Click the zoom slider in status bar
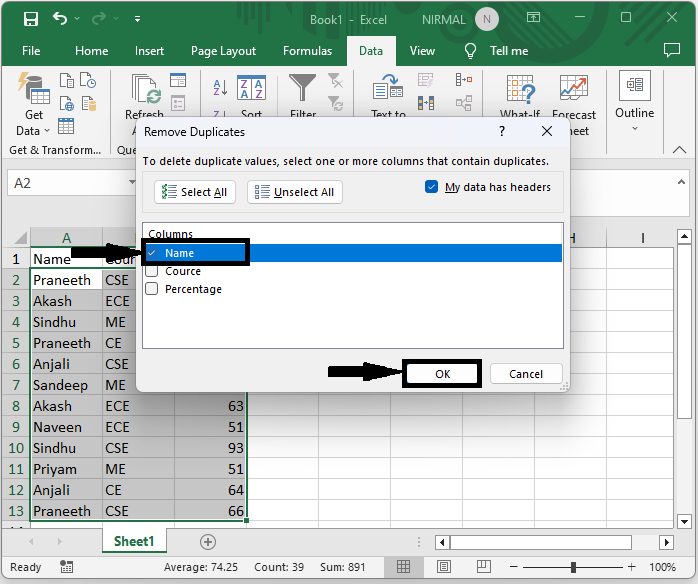 (x=573, y=567)
